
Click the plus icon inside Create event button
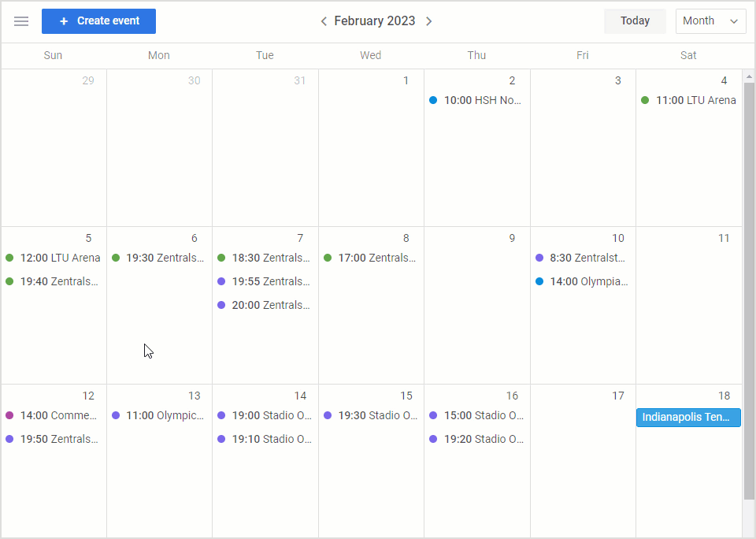(x=63, y=21)
